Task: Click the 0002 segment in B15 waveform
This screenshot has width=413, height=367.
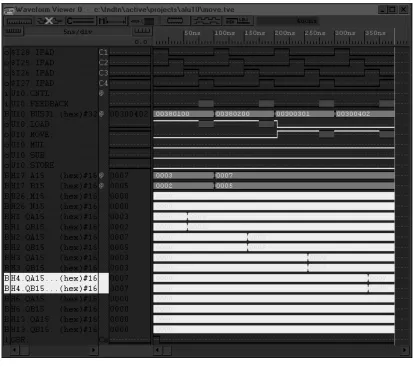Action: pyautogui.click(x=184, y=186)
